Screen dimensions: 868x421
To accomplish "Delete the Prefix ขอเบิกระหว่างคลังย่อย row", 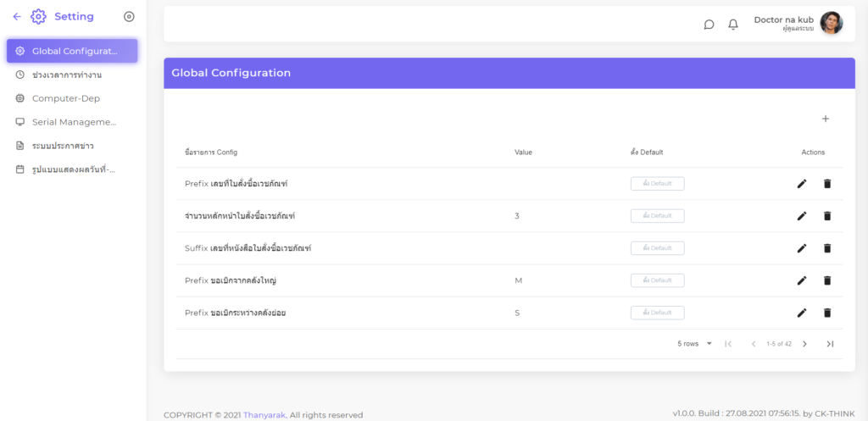I will (827, 313).
